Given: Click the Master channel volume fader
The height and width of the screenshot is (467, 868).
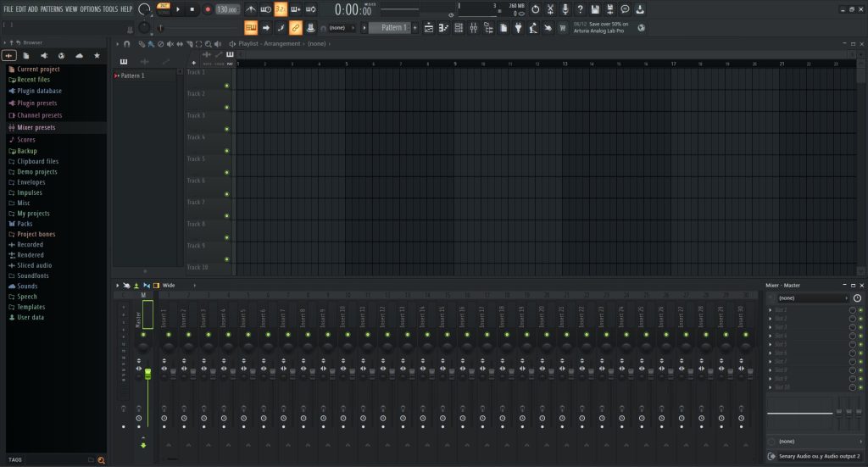Looking at the screenshot, I should tap(147, 374).
